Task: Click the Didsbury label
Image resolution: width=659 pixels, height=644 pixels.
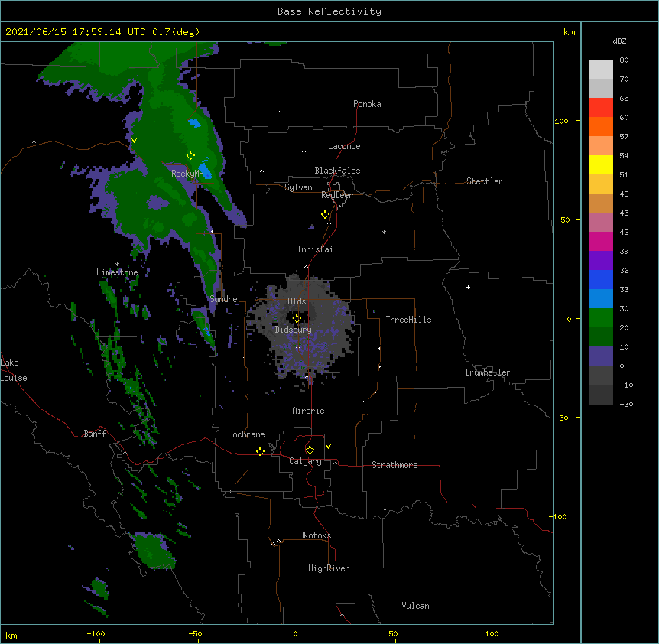Action: 294,330
